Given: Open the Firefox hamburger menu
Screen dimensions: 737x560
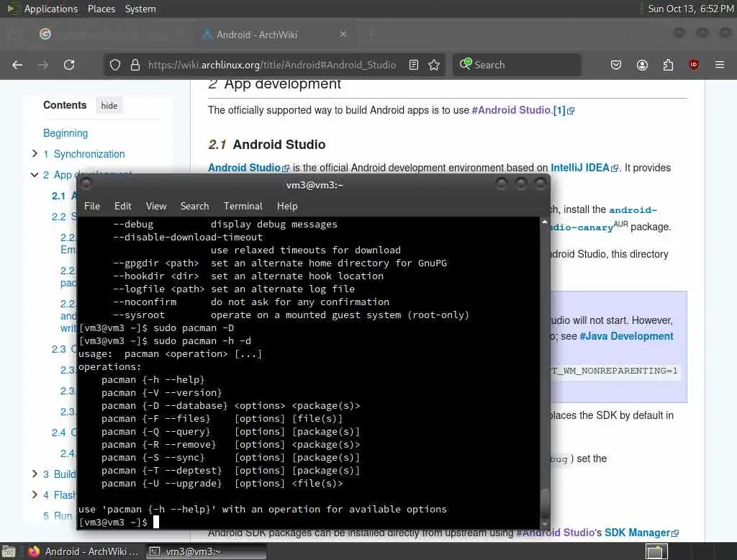Looking at the screenshot, I should [720, 65].
